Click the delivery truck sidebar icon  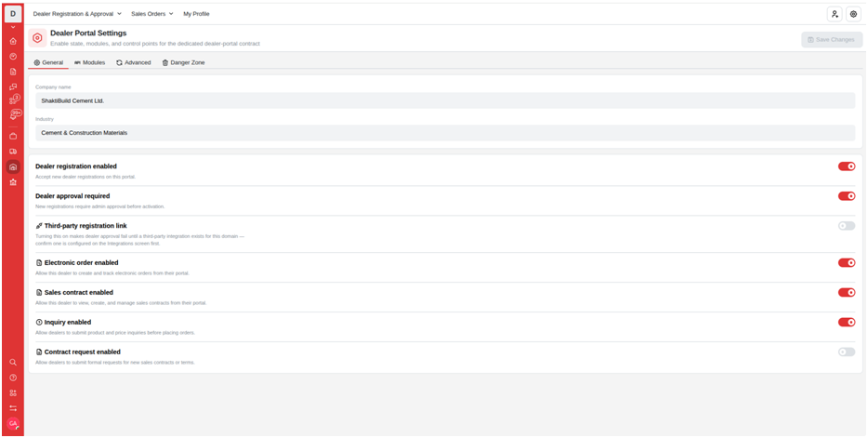point(13,152)
